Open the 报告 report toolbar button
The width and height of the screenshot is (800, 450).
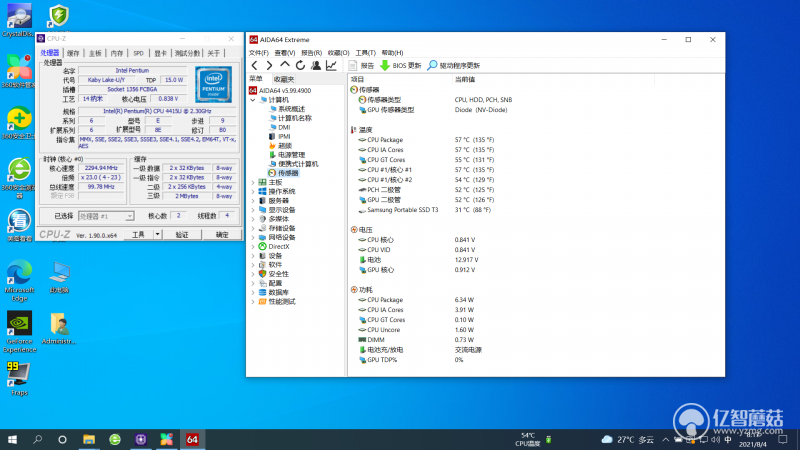pos(361,65)
